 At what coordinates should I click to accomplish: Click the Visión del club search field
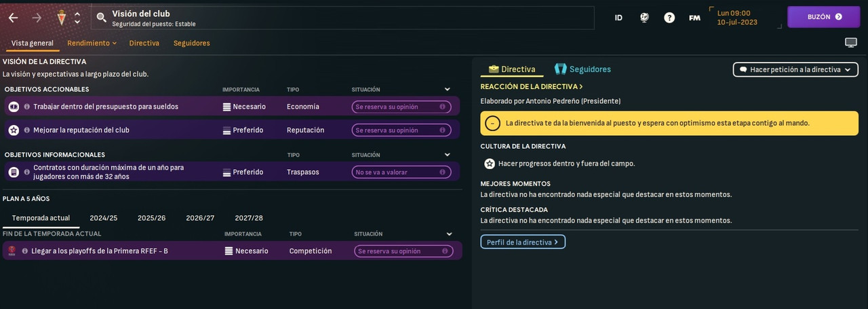click(342, 18)
